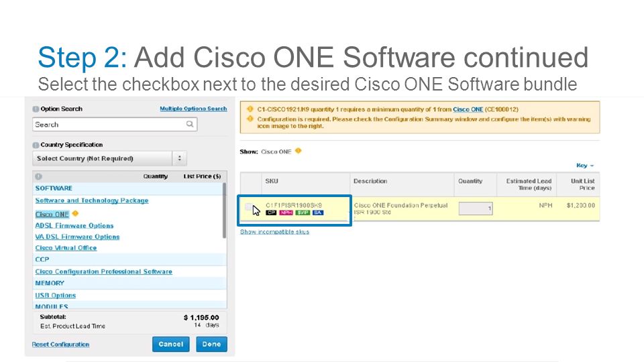The width and height of the screenshot is (644, 362).
Task: Click the warning diamond beside Cisco ONE link
Action: [75, 213]
